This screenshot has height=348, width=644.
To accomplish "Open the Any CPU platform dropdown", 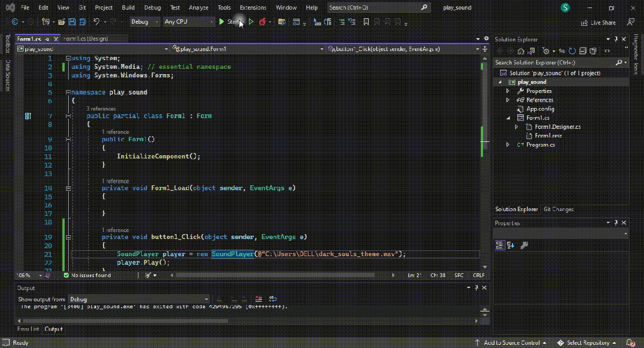I will (x=188, y=22).
